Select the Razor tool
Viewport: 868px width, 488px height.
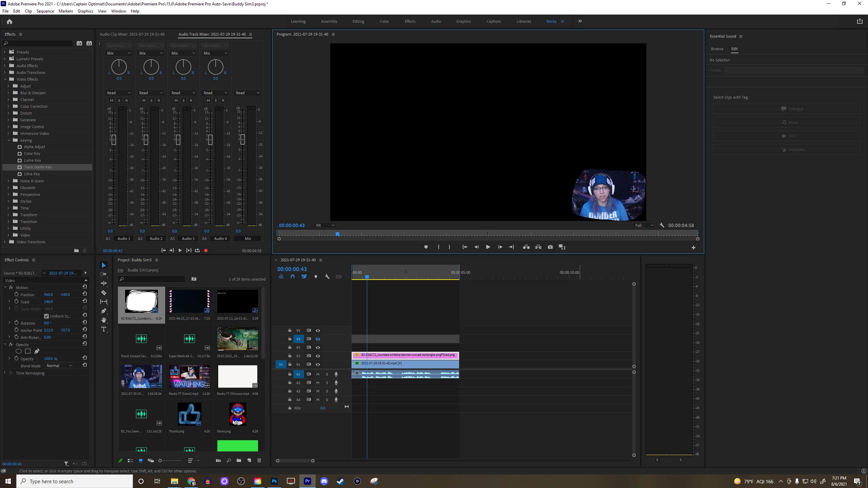(104, 292)
